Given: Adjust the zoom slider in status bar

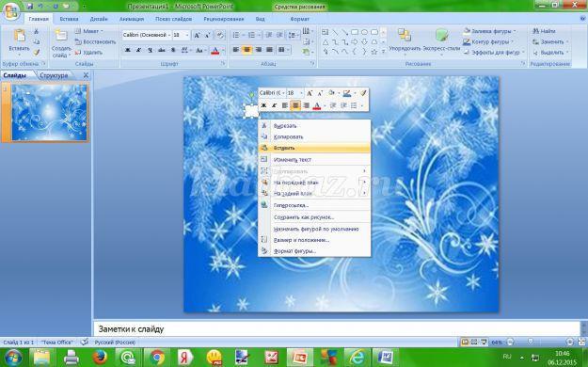Looking at the screenshot, I should (530, 342).
